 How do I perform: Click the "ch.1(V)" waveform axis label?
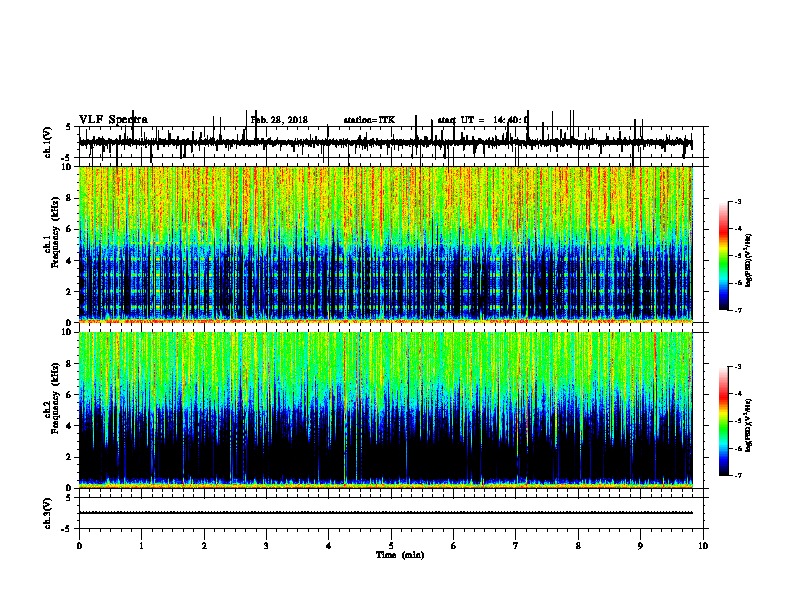[48, 142]
